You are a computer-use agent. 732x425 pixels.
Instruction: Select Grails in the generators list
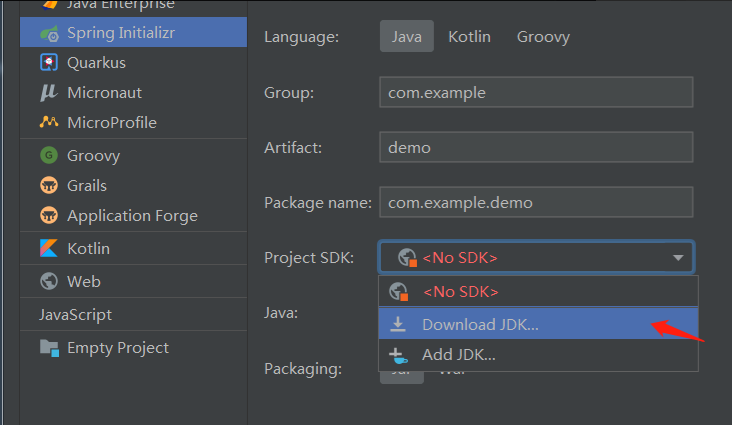(x=134, y=185)
